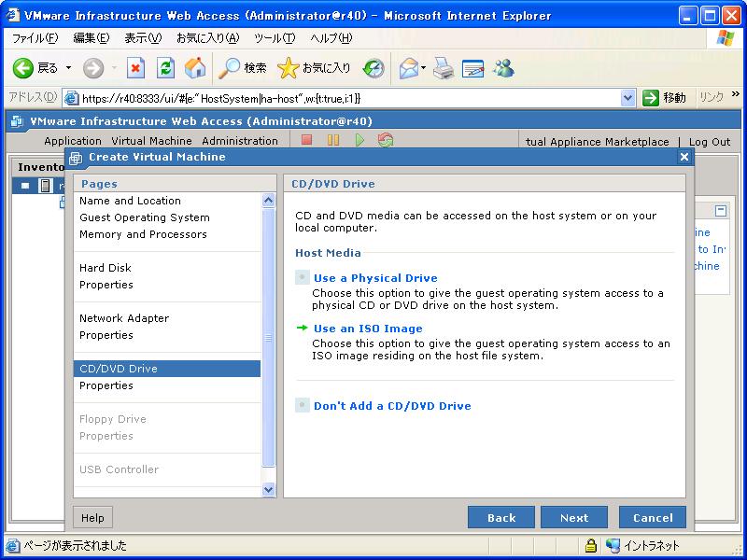747x560 pixels.
Task: Click the Pages list scrollbar thumb
Action: pyautogui.click(x=269, y=337)
